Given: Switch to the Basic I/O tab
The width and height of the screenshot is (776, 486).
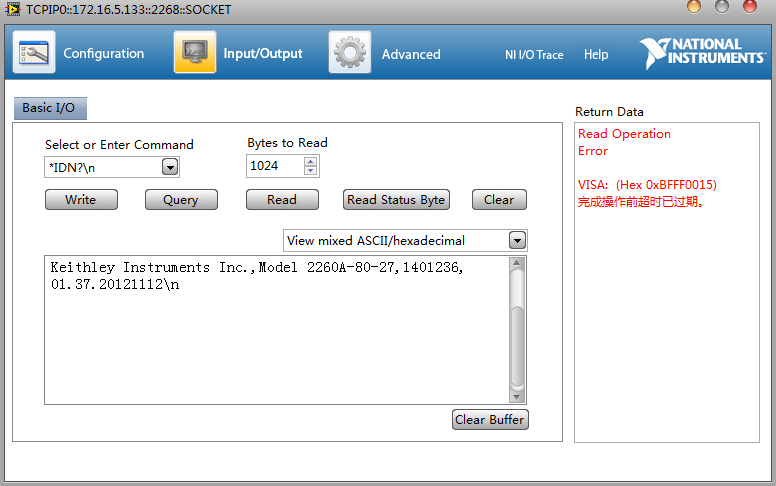Looking at the screenshot, I should [50, 108].
